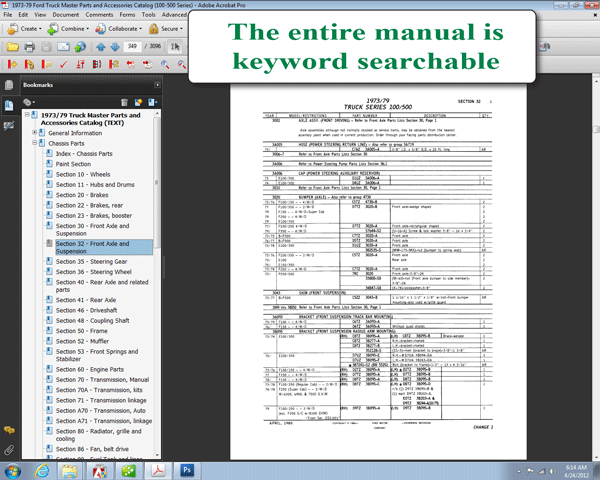Select Section 52 - Muffler bookmark
The height and width of the screenshot is (480, 600).
pos(82,341)
